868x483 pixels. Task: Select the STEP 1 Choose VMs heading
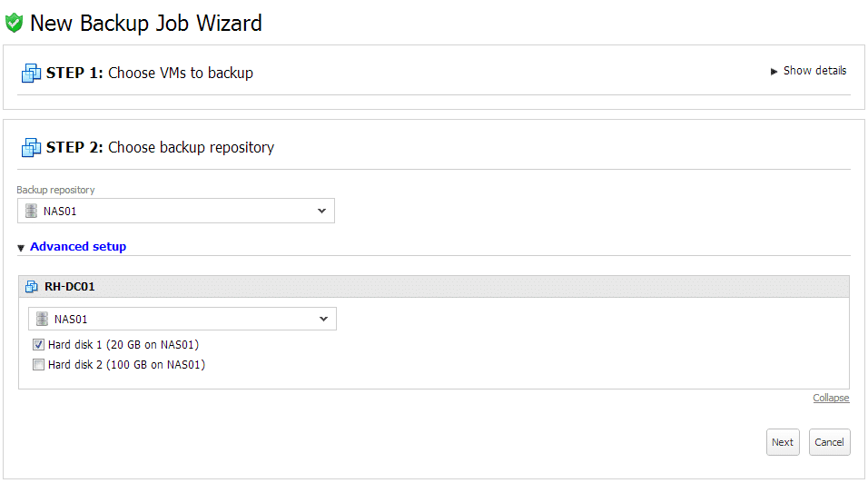click(x=150, y=73)
